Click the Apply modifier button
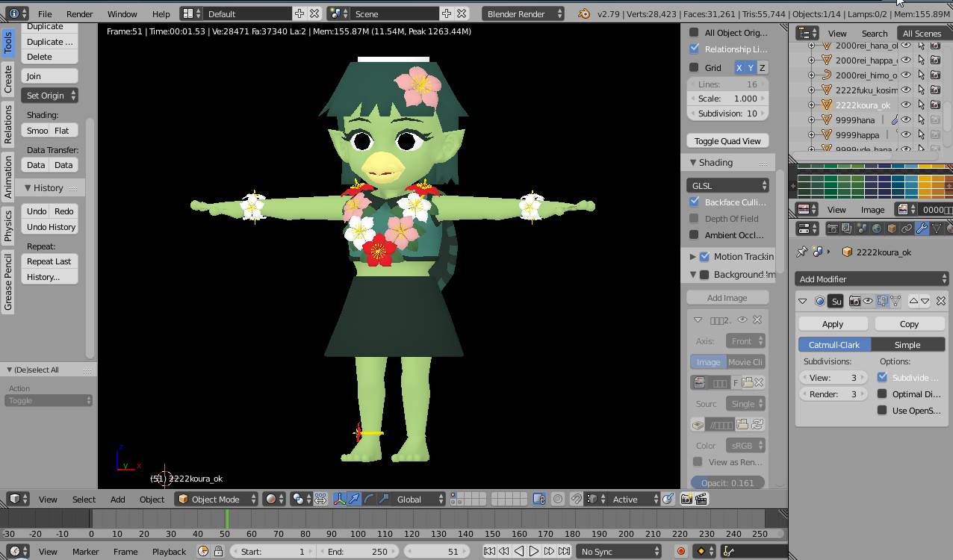This screenshot has width=953, height=560. pyautogui.click(x=833, y=323)
